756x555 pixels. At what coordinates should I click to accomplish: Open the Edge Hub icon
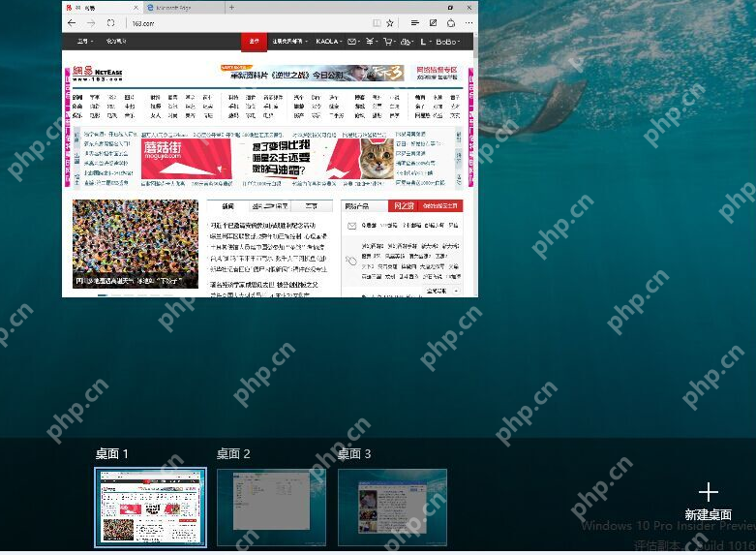pyautogui.click(x=414, y=23)
